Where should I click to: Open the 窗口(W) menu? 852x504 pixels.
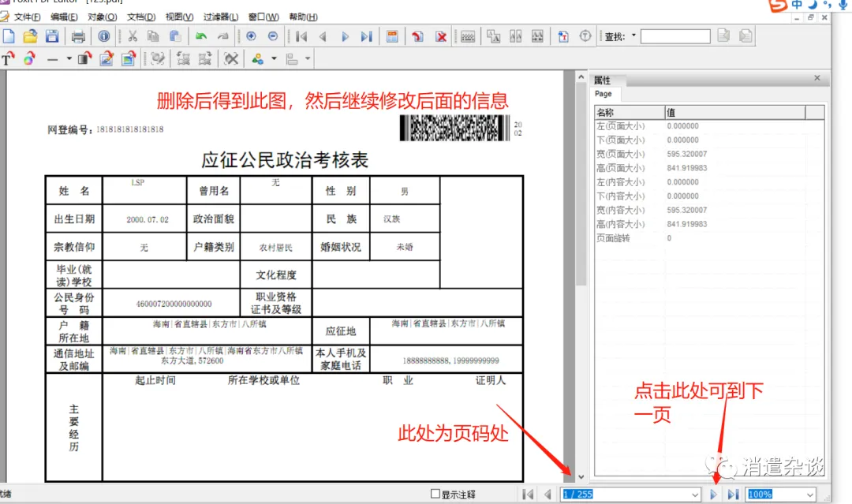coord(263,17)
